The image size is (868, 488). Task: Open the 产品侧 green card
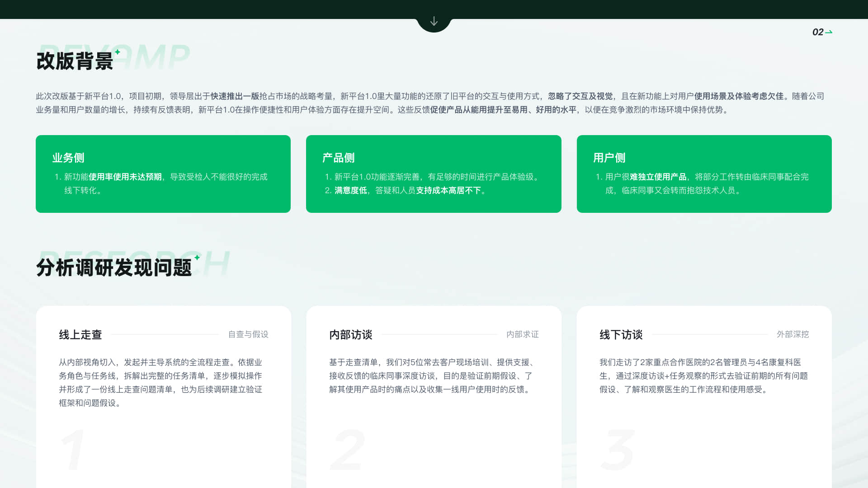[x=434, y=174]
